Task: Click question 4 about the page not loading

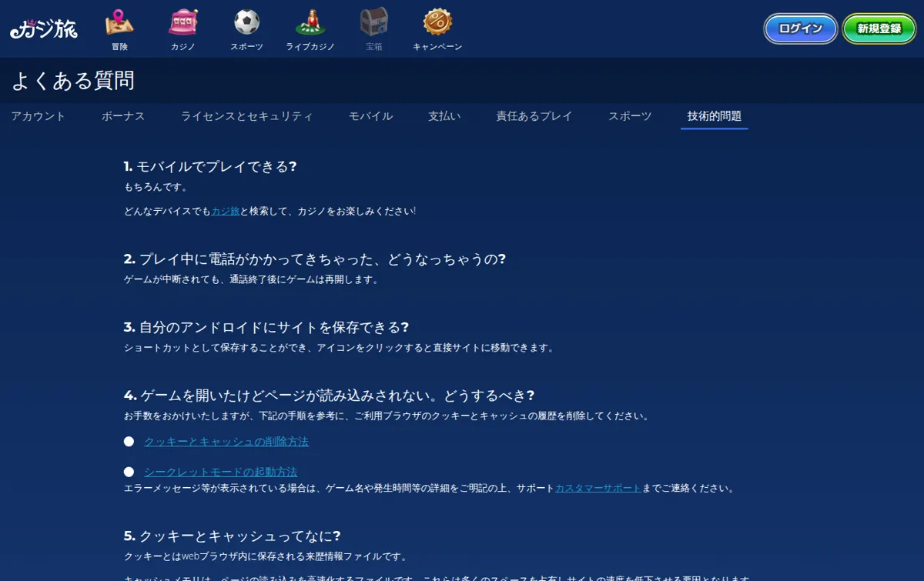Action: (329, 396)
